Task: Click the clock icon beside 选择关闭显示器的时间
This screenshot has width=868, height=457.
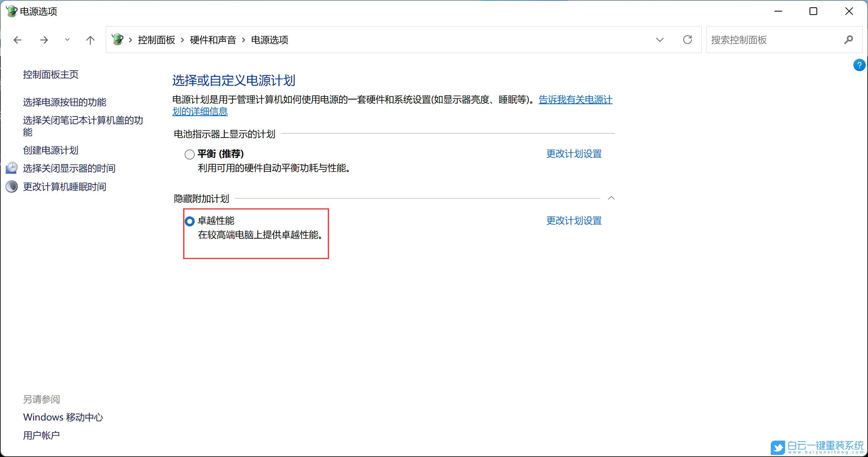Action: pyautogui.click(x=12, y=168)
